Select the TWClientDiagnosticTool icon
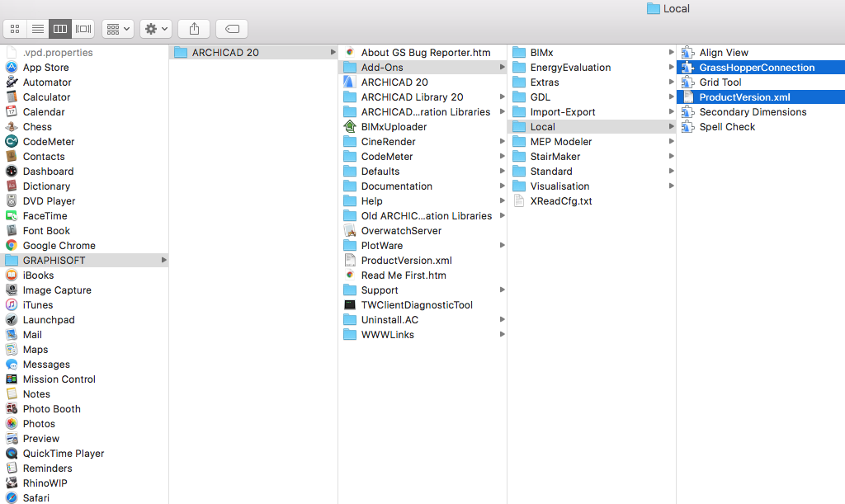845x504 pixels. (349, 305)
